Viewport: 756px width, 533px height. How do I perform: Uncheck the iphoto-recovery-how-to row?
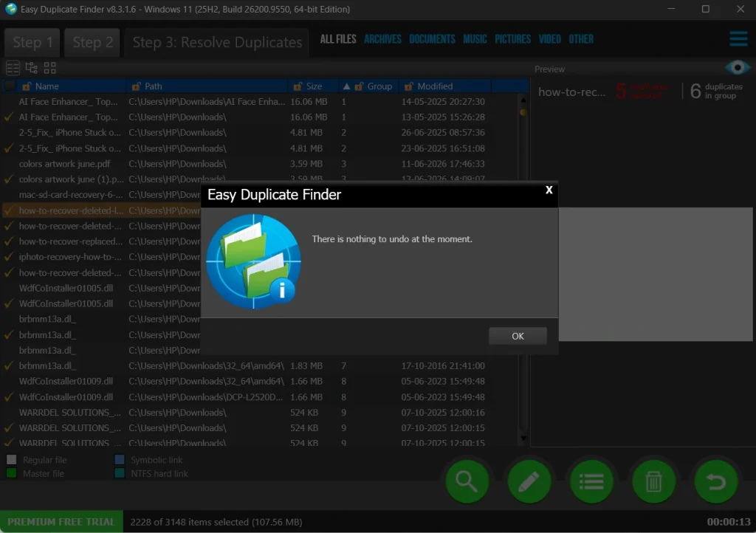tap(9, 257)
